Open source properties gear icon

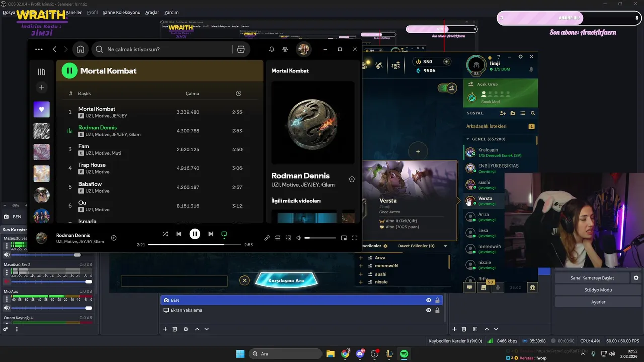click(x=186, y=329)
